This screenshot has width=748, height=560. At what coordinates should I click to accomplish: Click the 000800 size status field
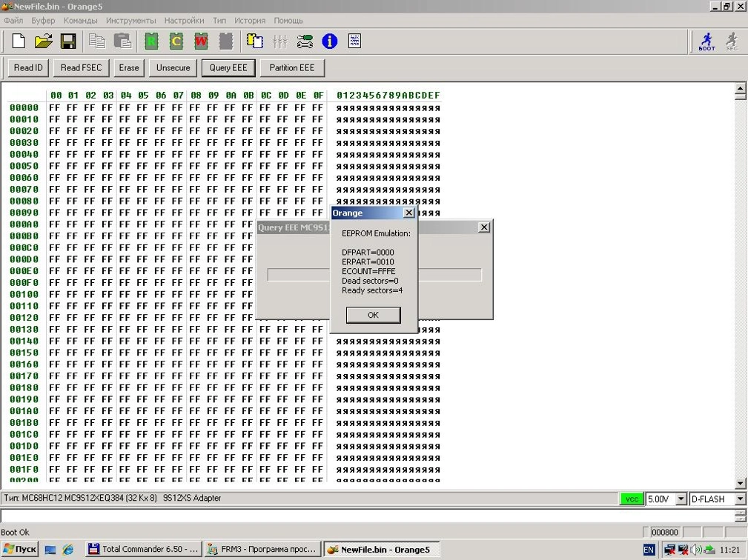tap(665, 533)
